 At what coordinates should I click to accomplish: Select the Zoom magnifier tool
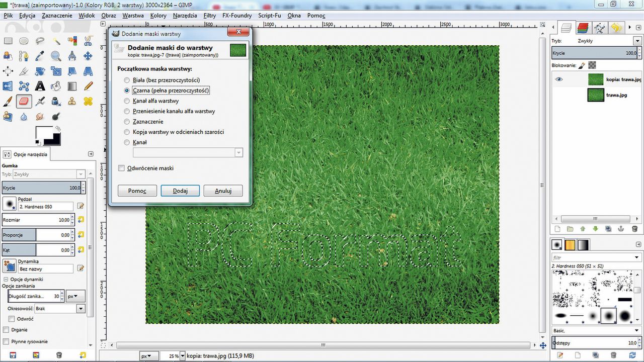[x=56, y=56]
